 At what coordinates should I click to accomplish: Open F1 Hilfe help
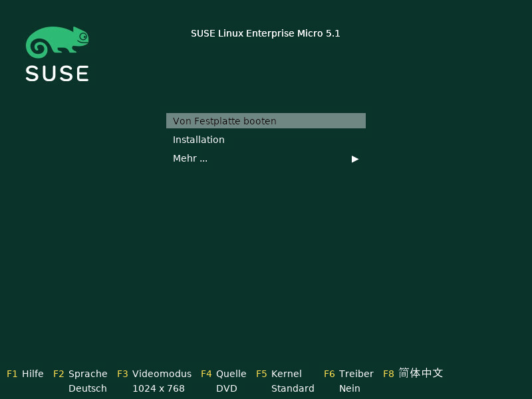pyautogui.click(x=25, y=374)
